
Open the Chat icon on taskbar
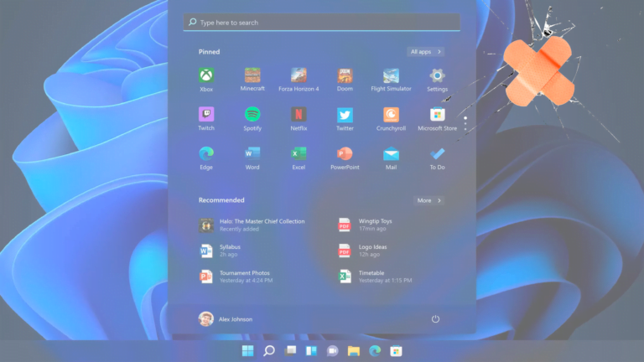pos(332,351)
